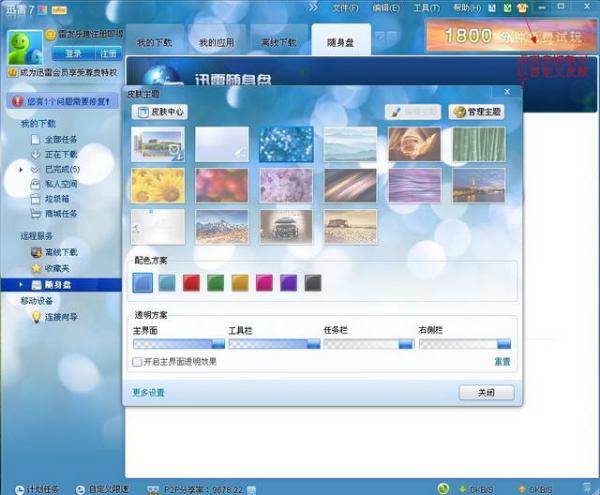600x495 pixels.
Task: Open the 文件(F) menu
Action: (x=345, y=8)
